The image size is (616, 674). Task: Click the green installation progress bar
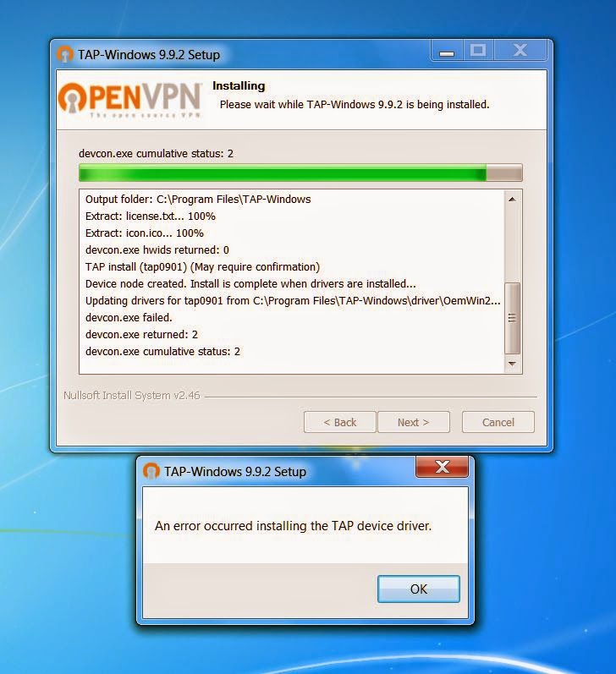(x=300, y=173)
